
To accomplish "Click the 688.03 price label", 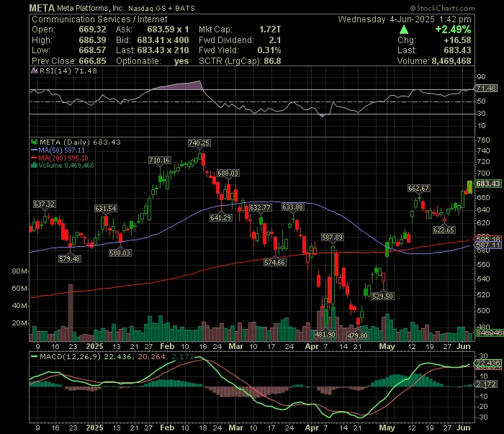I will (x=228, y=173).
